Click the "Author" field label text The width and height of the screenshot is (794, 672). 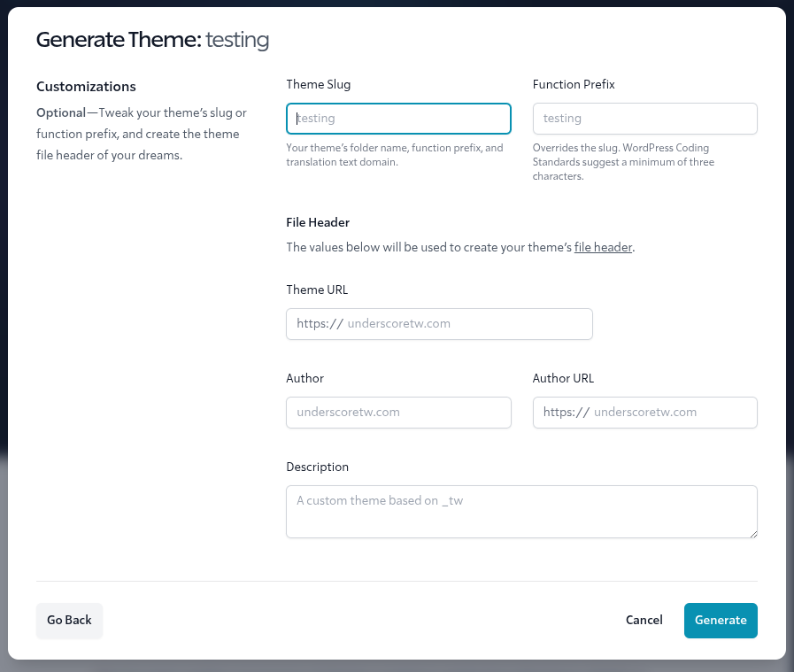[304, 379]
